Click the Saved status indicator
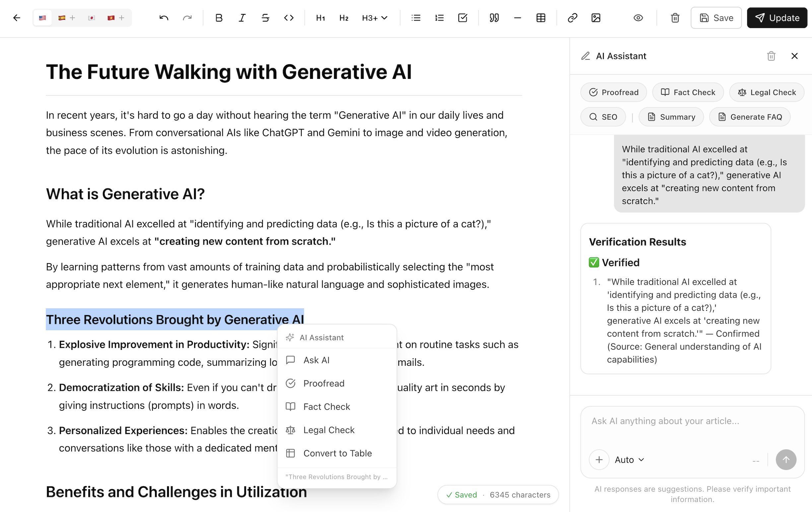The image size is (812, 512). coord(461,495)
